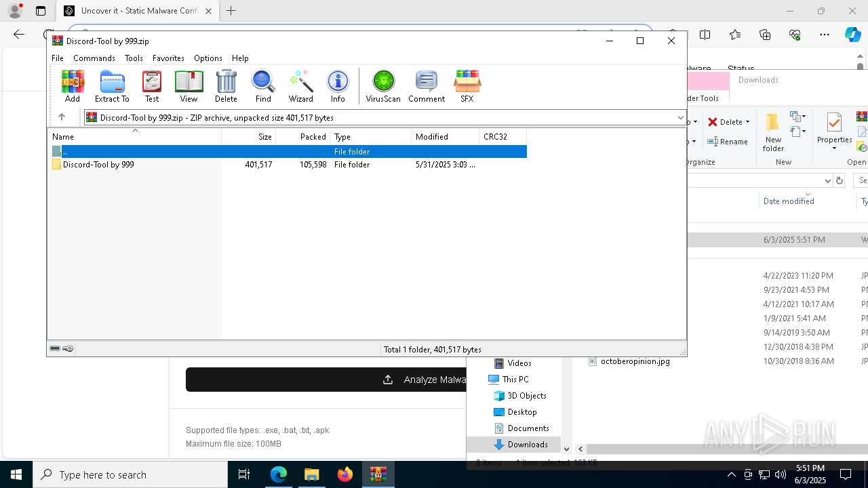Open the Commands menu
The height and width of the screenshot is (488, 868).
[94, 58]
